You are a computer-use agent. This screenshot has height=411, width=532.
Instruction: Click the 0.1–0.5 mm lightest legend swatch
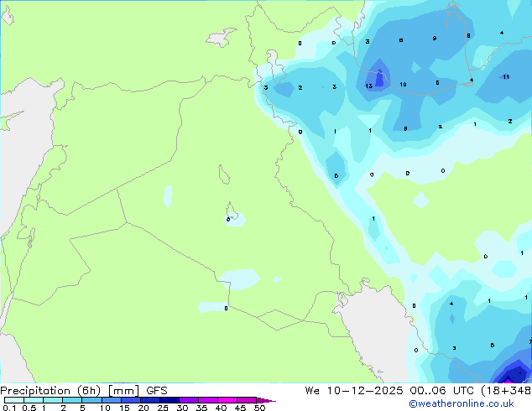[x=14, y=400]
